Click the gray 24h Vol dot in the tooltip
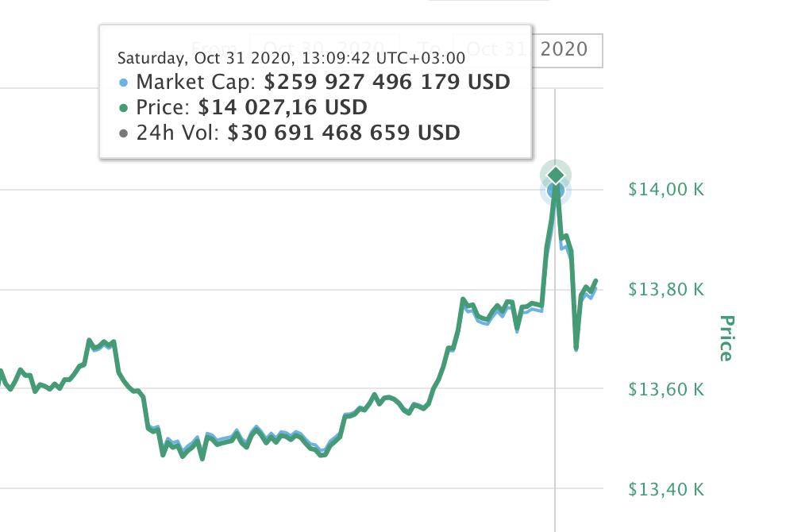 tap(122, 133)
